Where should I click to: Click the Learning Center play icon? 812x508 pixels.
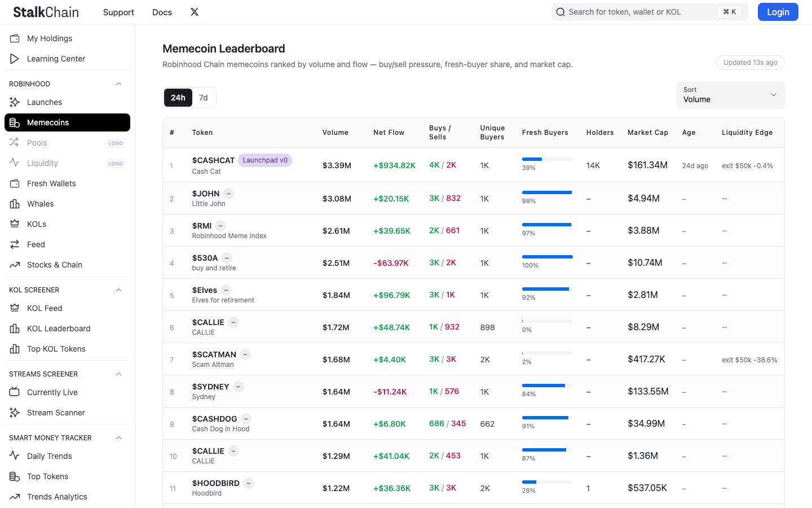(x=15, y=59)
